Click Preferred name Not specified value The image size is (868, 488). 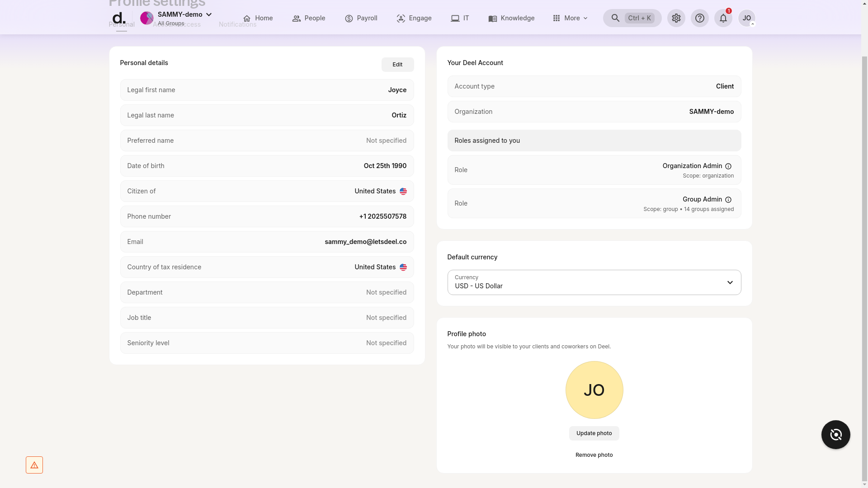386,141
